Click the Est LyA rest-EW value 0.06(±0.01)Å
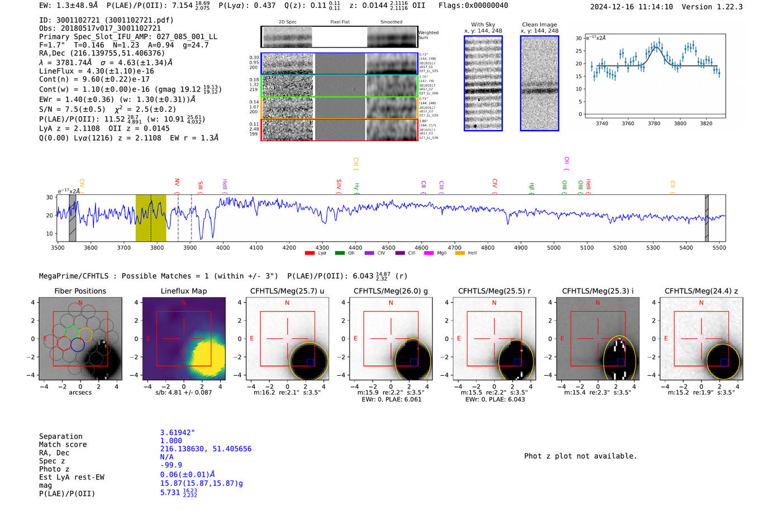782x532 pixels. (187, 474)
